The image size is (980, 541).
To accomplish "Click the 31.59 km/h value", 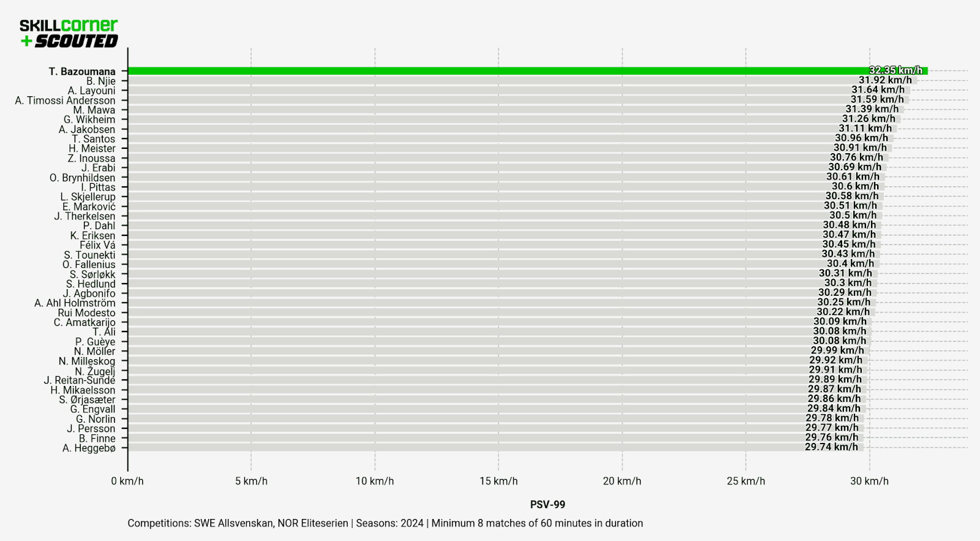I will pos(877,99).
